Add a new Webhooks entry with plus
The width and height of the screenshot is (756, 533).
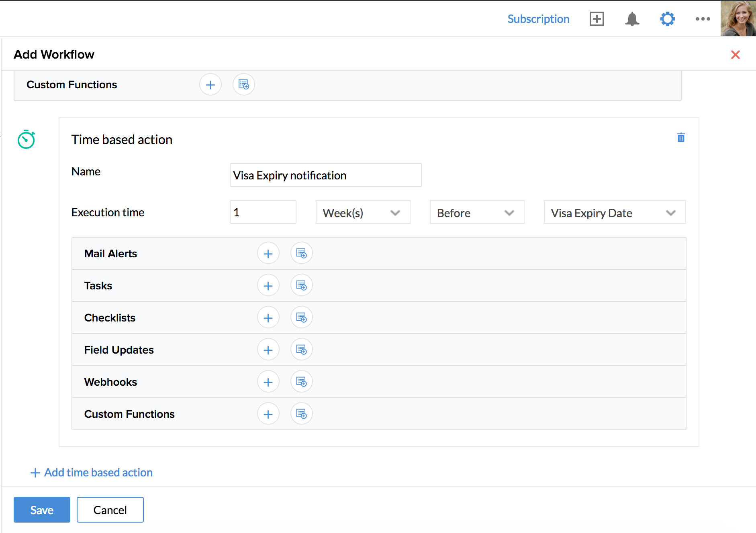268,382
